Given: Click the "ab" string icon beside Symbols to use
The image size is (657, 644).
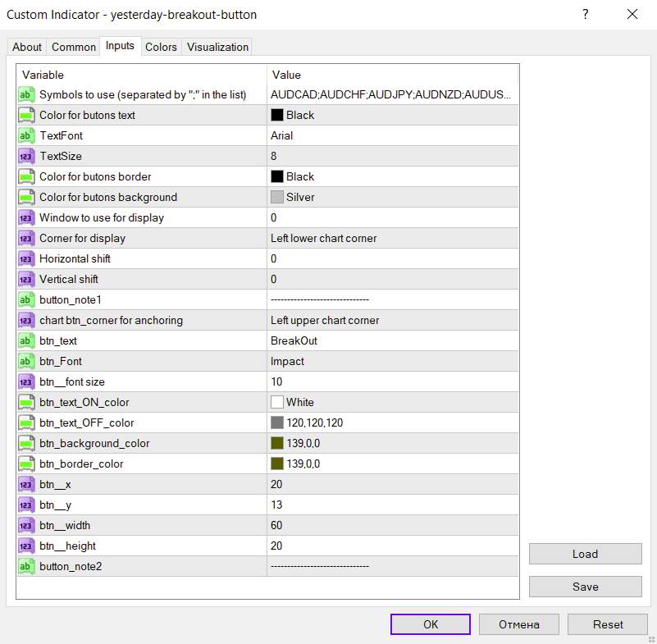Looking at the screenshot, I should 25,95.
